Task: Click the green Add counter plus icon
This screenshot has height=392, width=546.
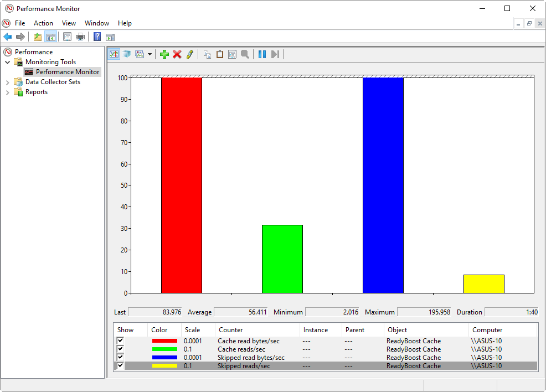Action: click(164, 54)
